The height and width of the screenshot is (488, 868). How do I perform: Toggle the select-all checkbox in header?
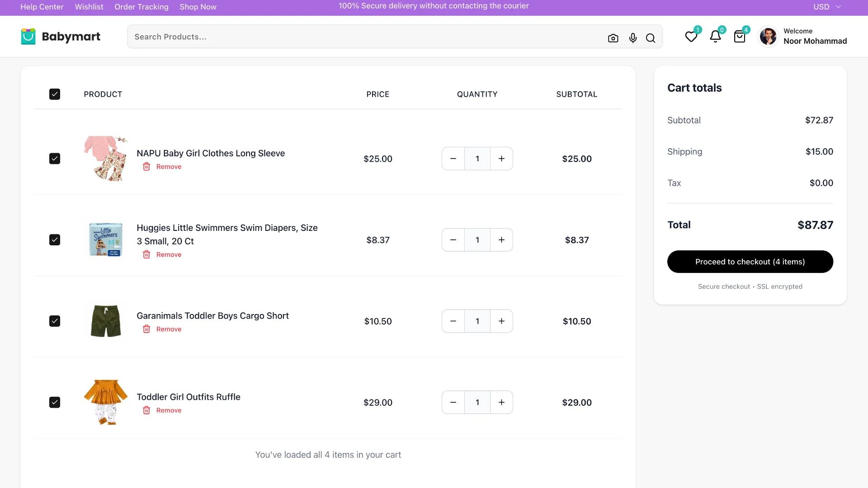(55, 94)
